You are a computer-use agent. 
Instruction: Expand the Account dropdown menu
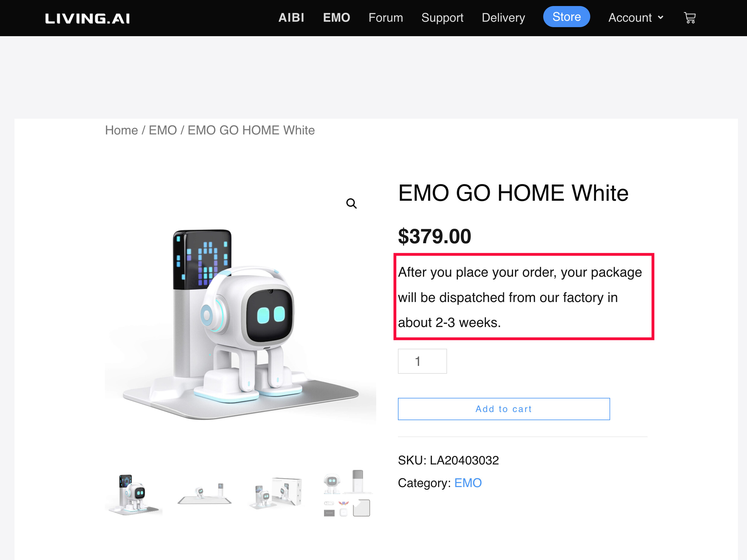coord(636,17)
